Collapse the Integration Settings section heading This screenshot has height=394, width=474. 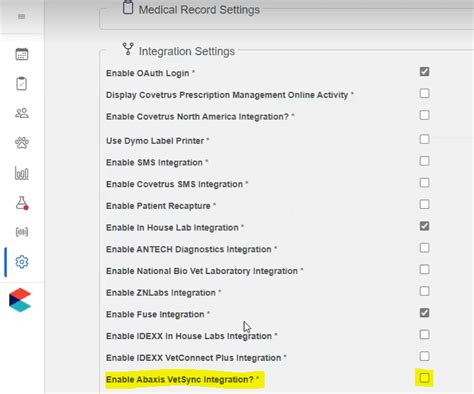[187, 51]
